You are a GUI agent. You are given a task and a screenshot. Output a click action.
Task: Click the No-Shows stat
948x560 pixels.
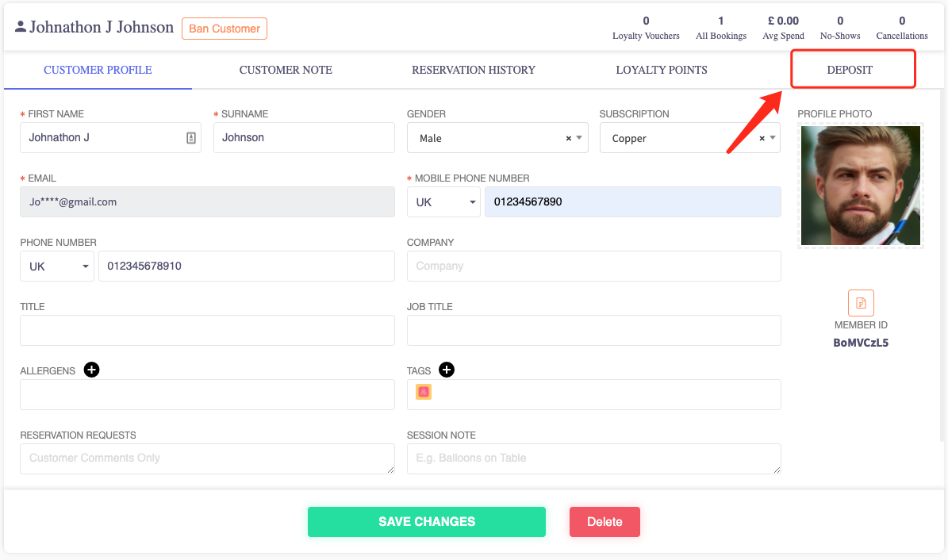coord(840,28)
